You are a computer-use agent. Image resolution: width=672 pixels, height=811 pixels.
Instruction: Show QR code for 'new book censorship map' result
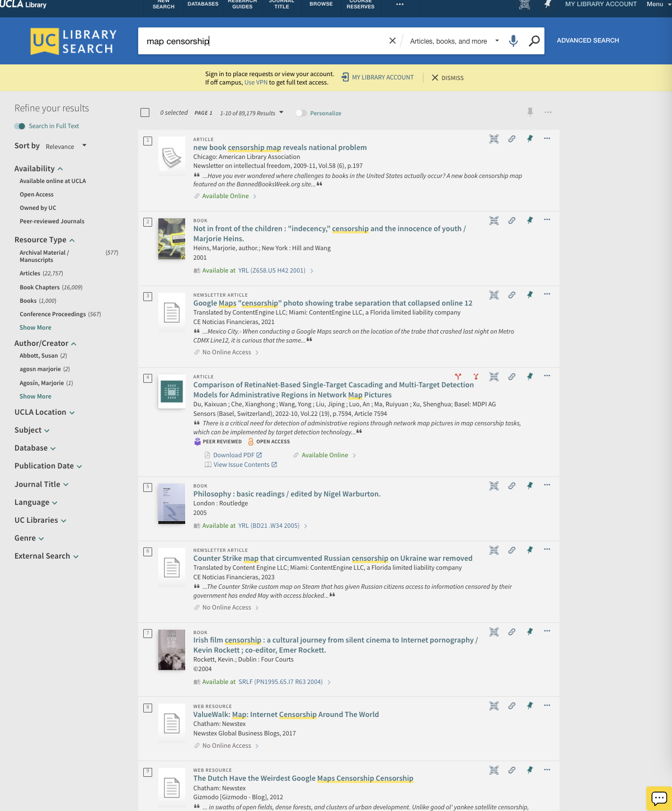coord(494,139)
